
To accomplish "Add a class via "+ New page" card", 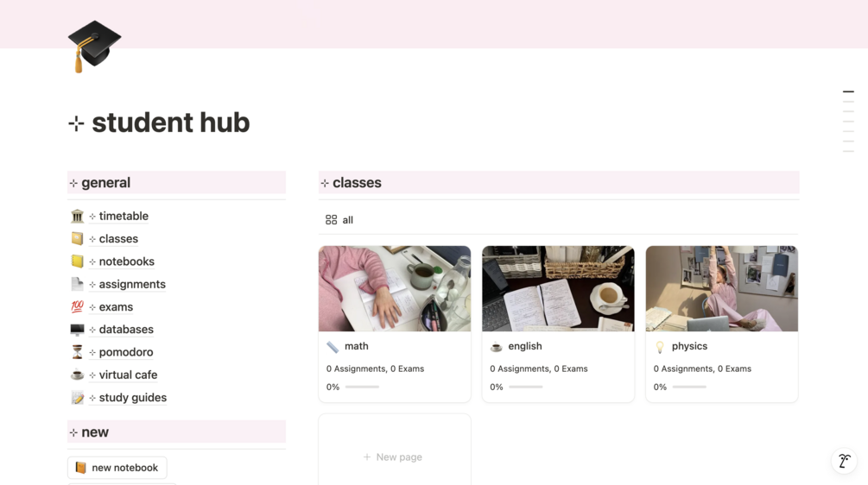I will (x=394, y=457).
